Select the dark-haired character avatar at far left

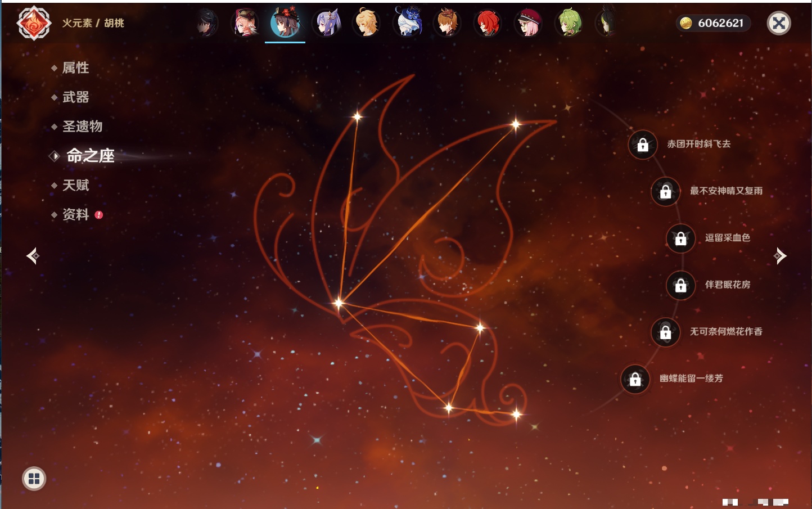tap(206, 24)
